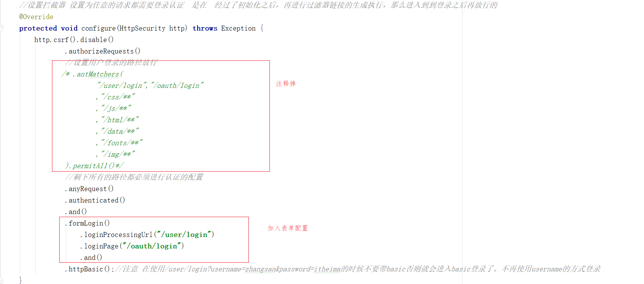Click the .loginPage method name

click(x=99, y=246)
